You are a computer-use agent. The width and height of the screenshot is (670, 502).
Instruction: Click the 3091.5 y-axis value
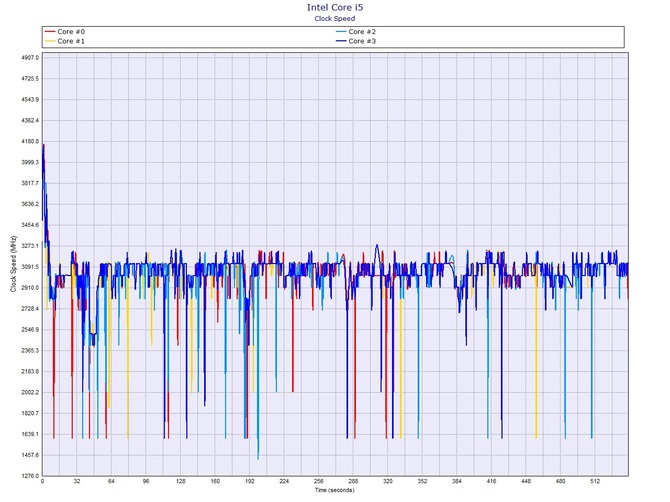(x=30, y=267)
